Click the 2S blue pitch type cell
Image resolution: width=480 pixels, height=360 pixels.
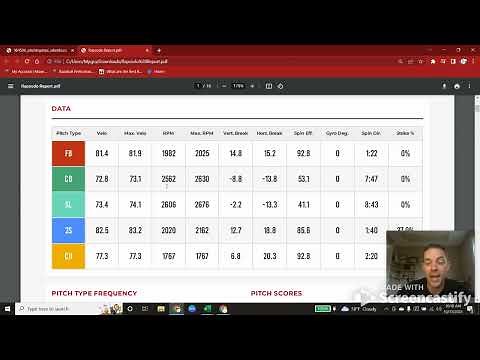point(68,230)
